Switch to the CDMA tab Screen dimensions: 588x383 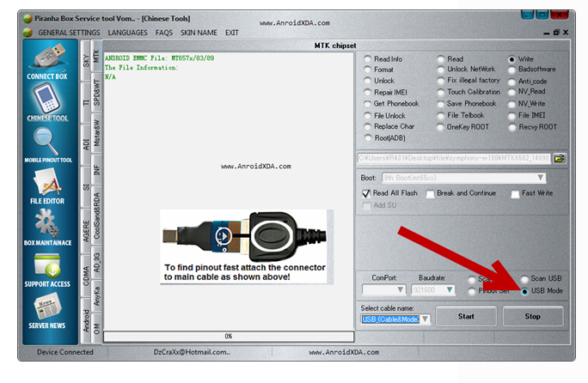[x=86, y=276]
